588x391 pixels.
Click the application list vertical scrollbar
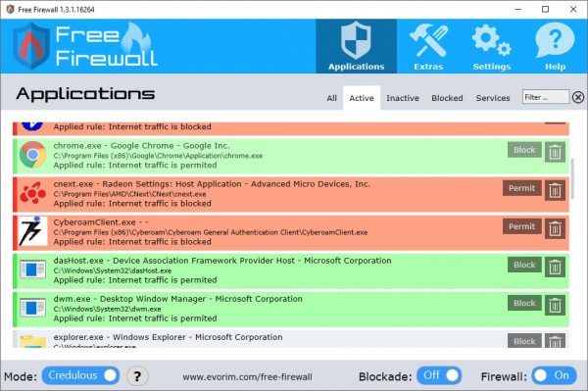[x=572, y=178]
